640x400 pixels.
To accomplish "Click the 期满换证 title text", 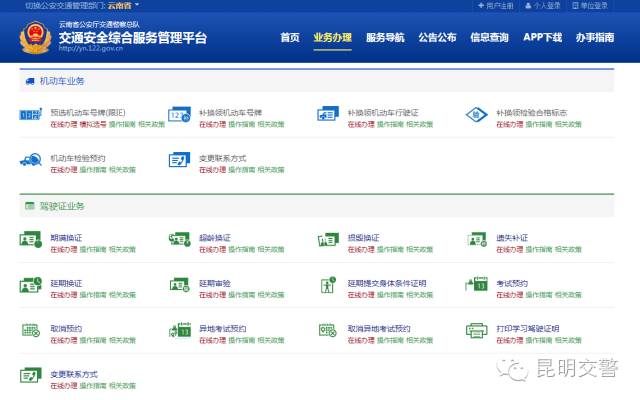I will point(66,238).
